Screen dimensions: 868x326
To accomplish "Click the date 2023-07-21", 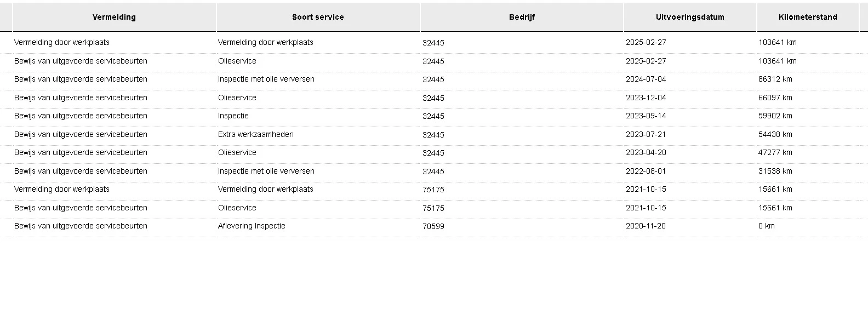I will click(646, 134).
